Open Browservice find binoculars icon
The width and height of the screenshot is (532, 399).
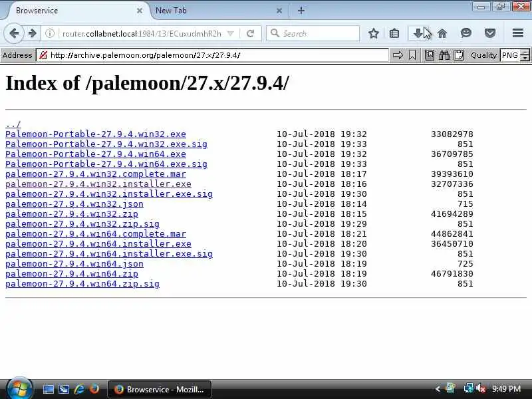pos(444,55)
